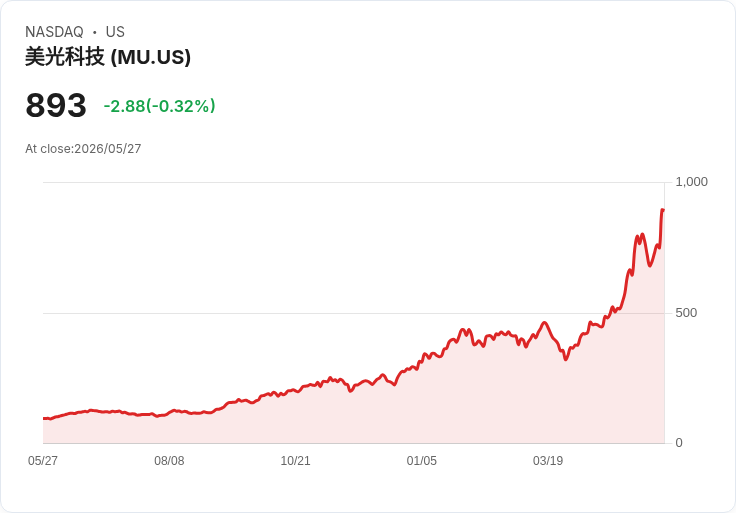736x513 pixels.
Task: Click the 0 y-axis label
Action: (679, 443)
